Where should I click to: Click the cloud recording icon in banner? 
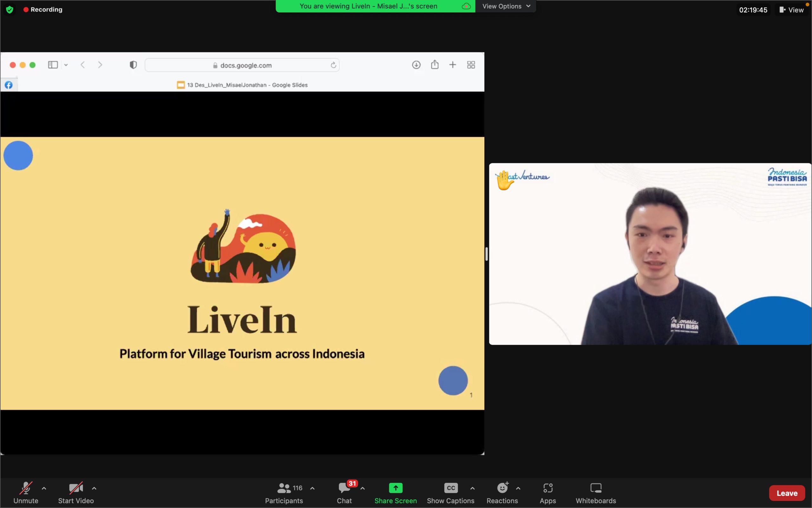click(466, 6)
